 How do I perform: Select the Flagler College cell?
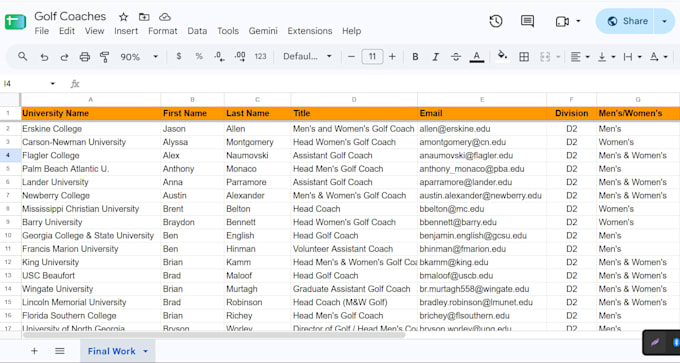tap(91, 155)
